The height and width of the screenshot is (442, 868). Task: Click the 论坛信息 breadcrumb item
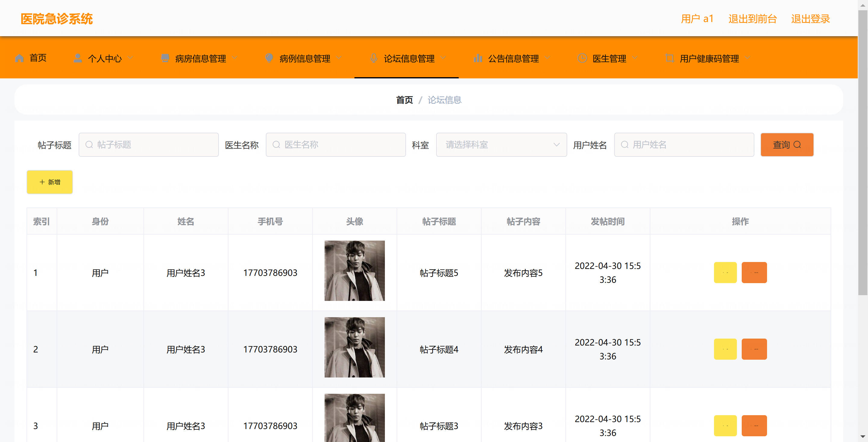coord(445,100)
